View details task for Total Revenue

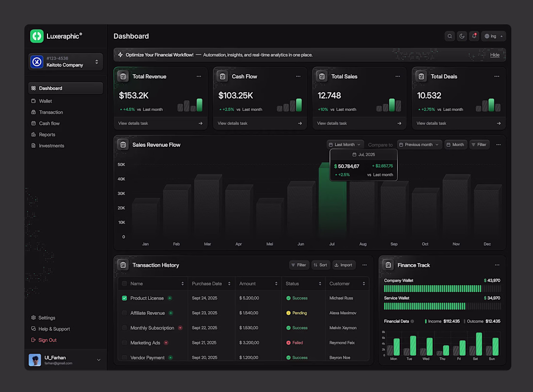[x=160, y=124]
